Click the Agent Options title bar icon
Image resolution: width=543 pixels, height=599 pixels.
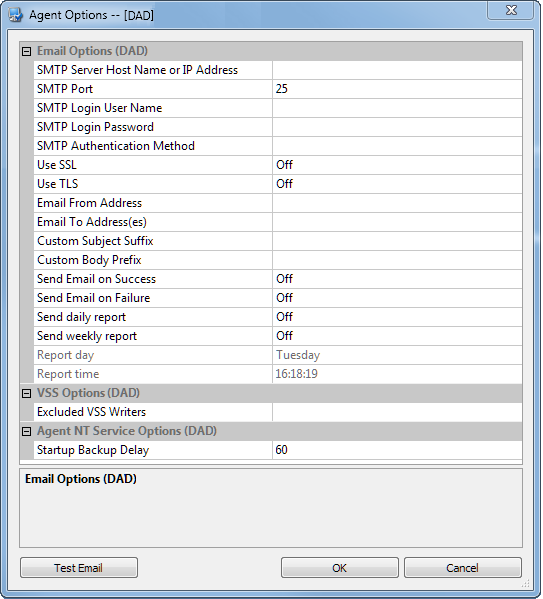tap(16, 15)
